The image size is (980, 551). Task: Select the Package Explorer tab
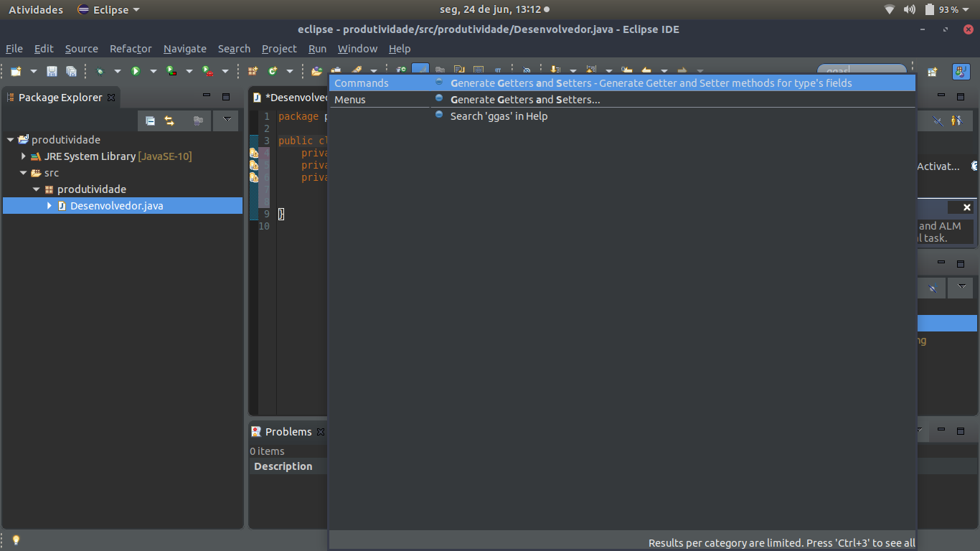pyautogui.click(x=61, y=98)
